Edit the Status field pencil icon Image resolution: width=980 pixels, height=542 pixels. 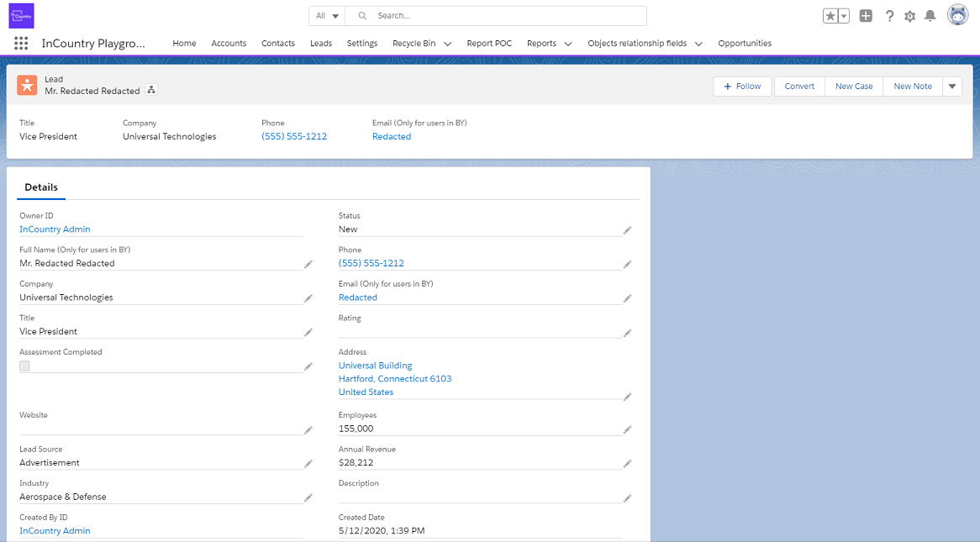point(627,230)
